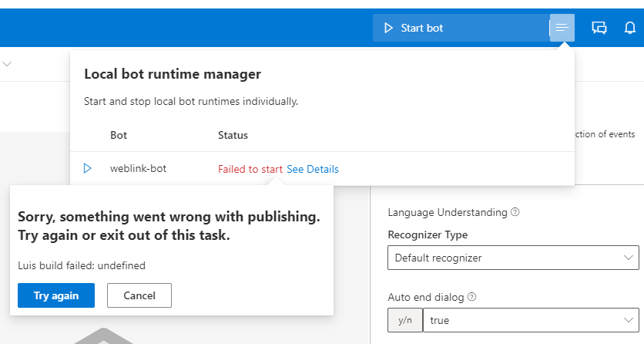Click the Status column header
644x344 pixels.
click(x=233, y=135)
